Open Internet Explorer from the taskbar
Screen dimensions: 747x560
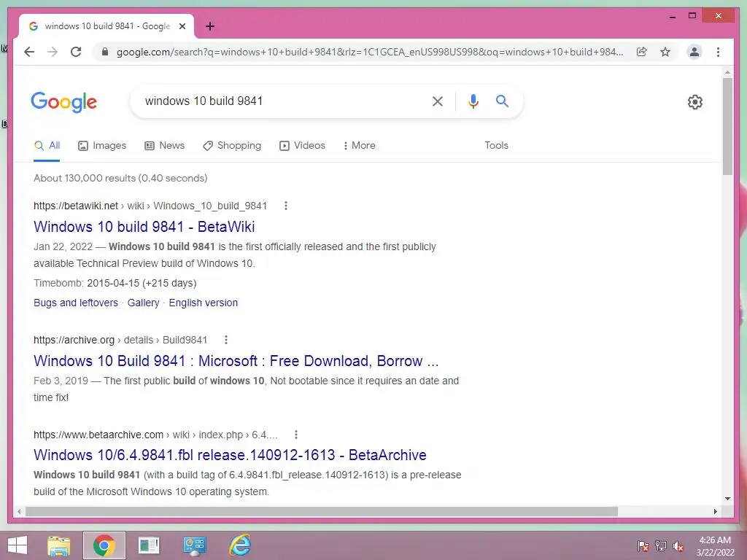pyautogui.click(x=239, y=545)
